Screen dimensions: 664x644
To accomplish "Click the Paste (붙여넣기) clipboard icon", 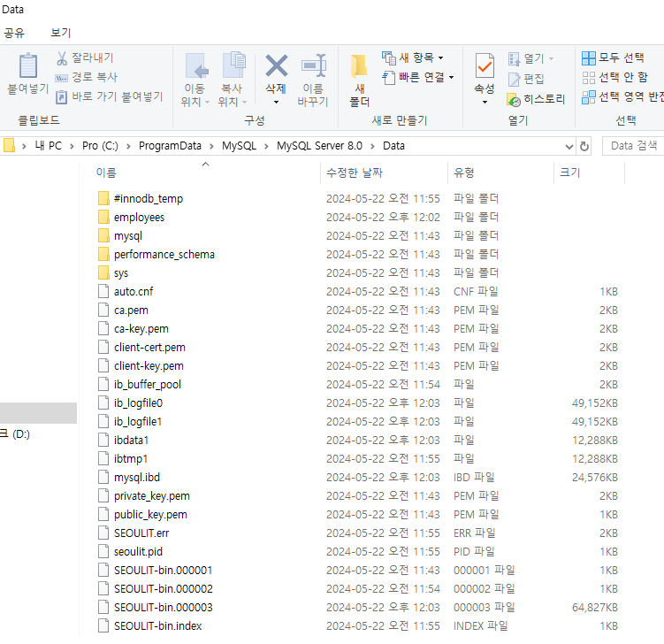I will point(28,66).
